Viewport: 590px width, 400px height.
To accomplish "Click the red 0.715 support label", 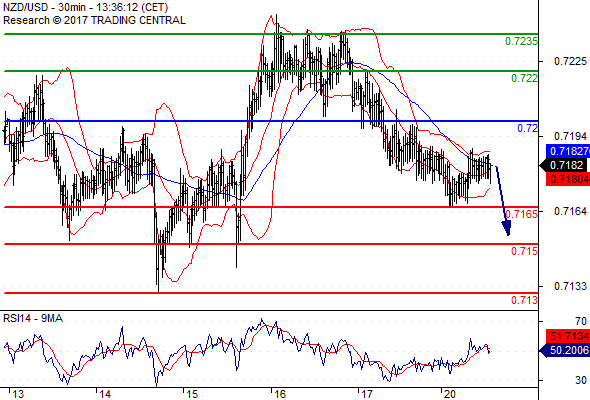I will pos(524,251).
